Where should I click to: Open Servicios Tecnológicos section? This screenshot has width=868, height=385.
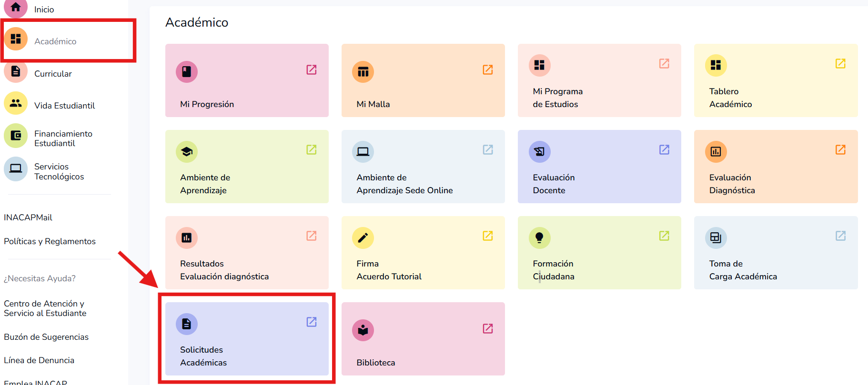click(59, 171)
